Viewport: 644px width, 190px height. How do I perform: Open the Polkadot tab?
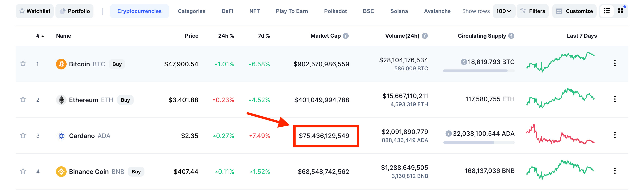point(335,11)
